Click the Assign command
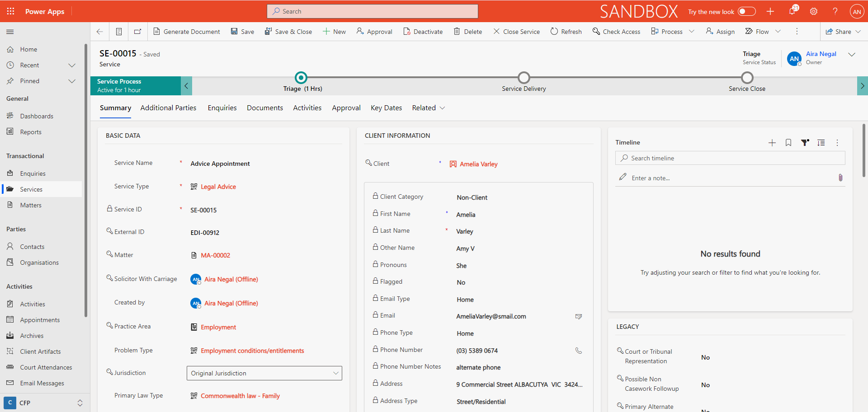This screenshot has width=868, height=412. click(x=720, y=32)
